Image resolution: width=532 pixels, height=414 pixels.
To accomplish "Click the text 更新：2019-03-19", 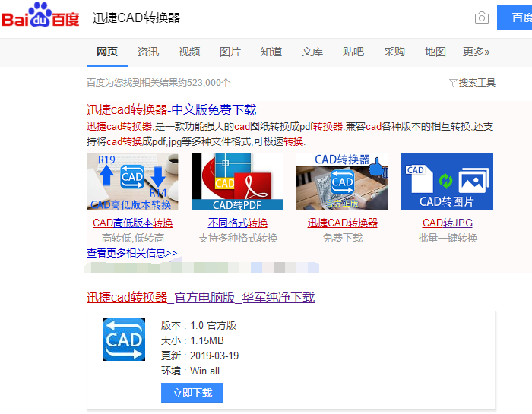I will [x=200, y=356].
